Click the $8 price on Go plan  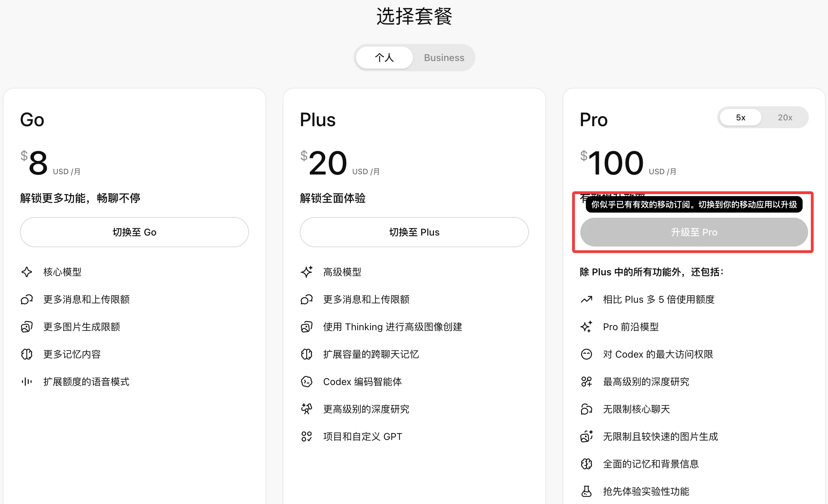34,163
